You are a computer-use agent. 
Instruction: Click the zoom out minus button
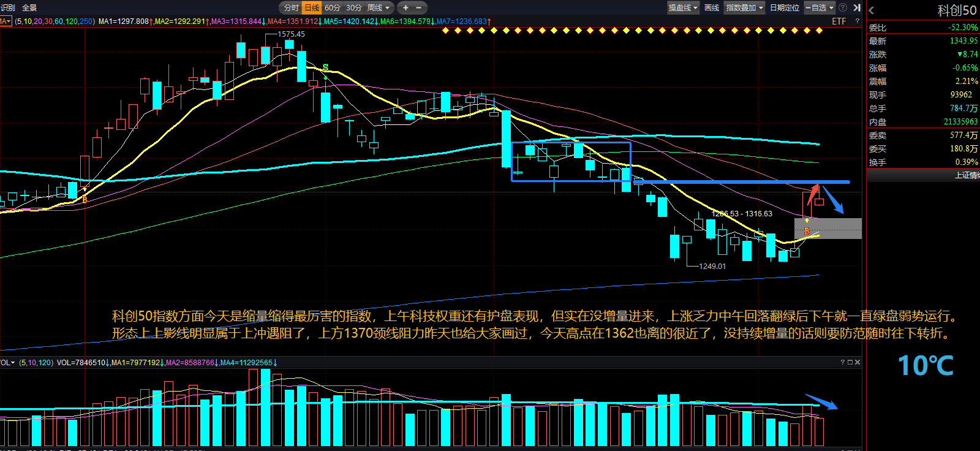[x=419, y=8]
